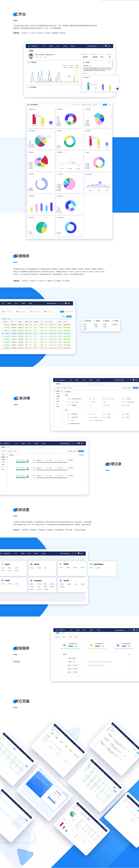139x868 pixels.
Task: Toggle the select-all checkbox in the ticket table header
Action: pos(2,322)
